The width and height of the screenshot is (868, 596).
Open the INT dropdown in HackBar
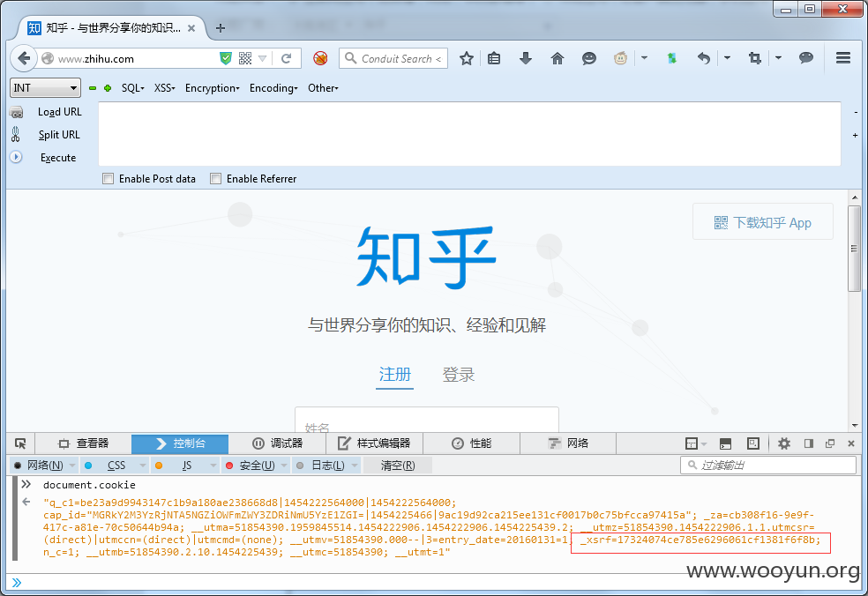tap(45, 88)
